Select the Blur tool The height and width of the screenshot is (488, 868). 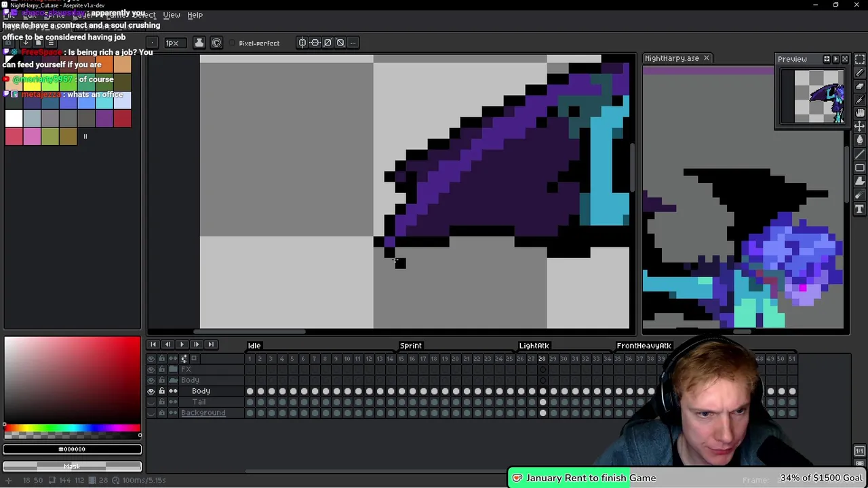point(860,195)
